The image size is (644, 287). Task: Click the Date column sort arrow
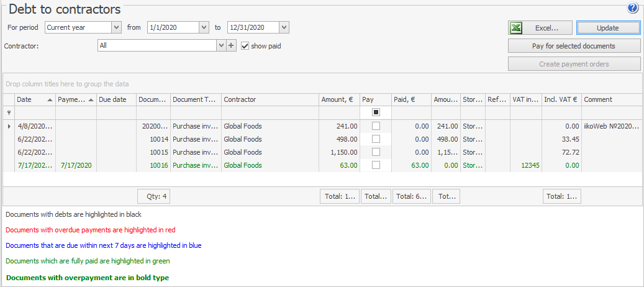pos(50,99)
